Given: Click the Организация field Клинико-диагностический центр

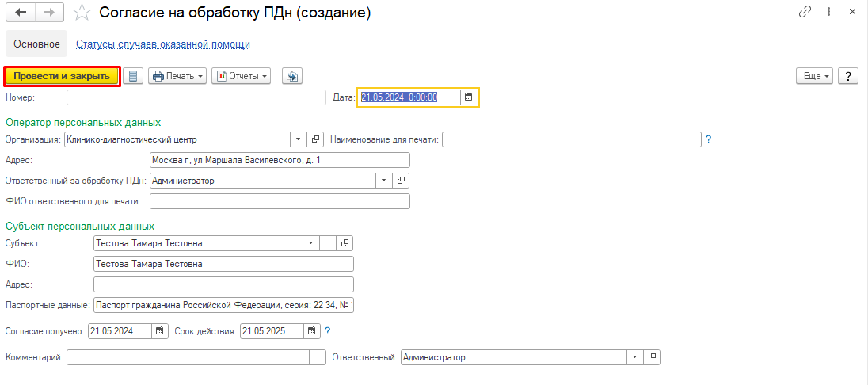Looking at the screenshot, I should 177,139.
